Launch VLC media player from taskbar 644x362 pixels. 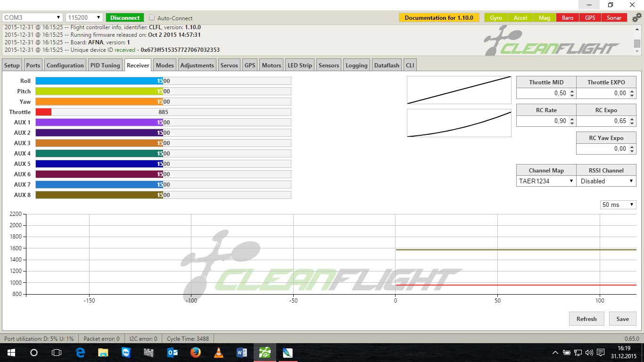point(218,353)
